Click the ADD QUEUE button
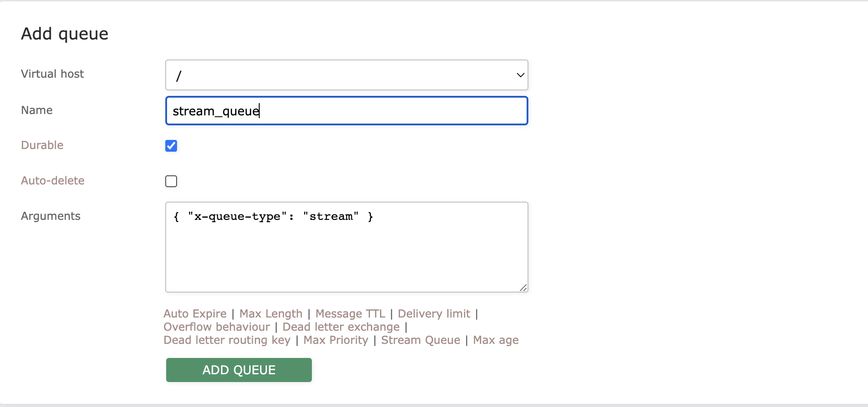Screen dimensions: 868x407 tap(238, 370)
